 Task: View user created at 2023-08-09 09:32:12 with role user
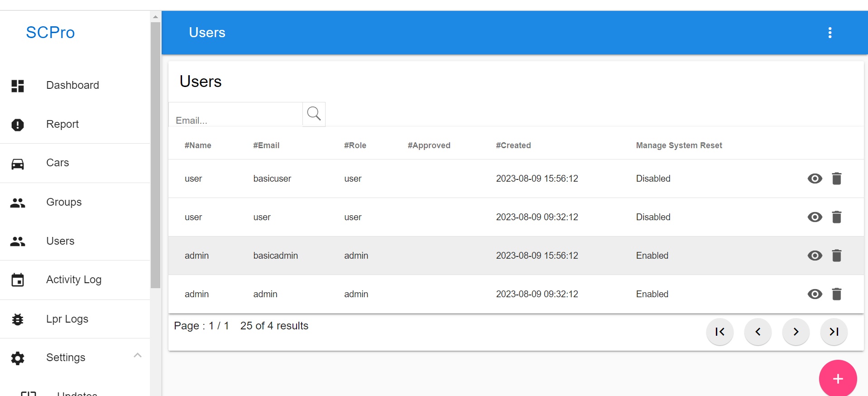click(815, 217)
